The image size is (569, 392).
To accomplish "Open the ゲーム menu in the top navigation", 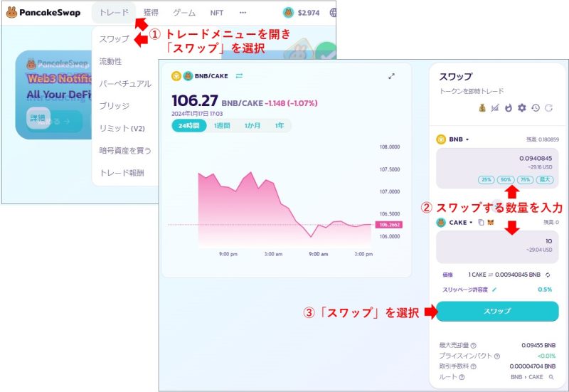I will click(184, 13).
